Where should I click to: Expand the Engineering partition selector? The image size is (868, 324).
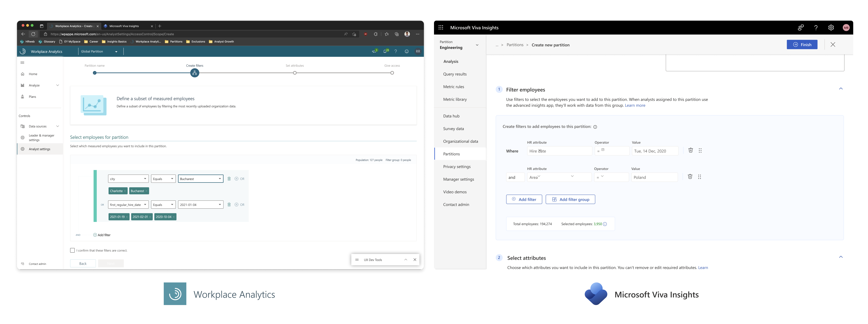(x=477, y=45)
